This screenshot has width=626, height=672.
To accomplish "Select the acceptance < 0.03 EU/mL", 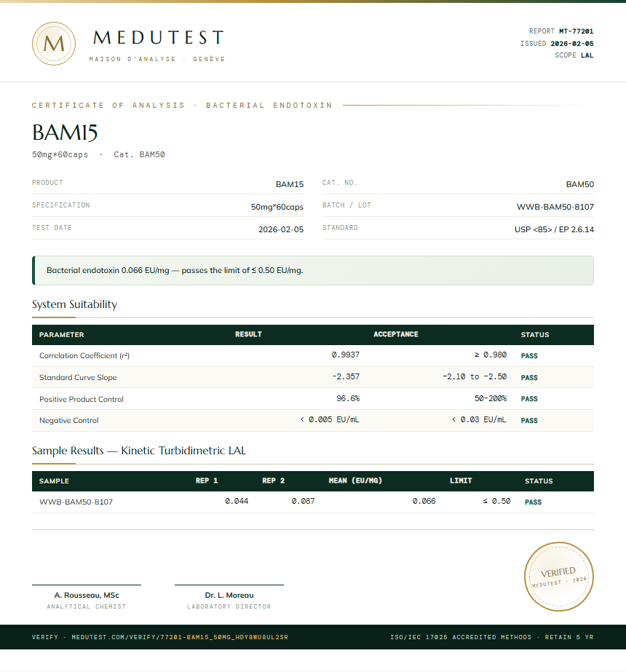I will click(480, 419).
